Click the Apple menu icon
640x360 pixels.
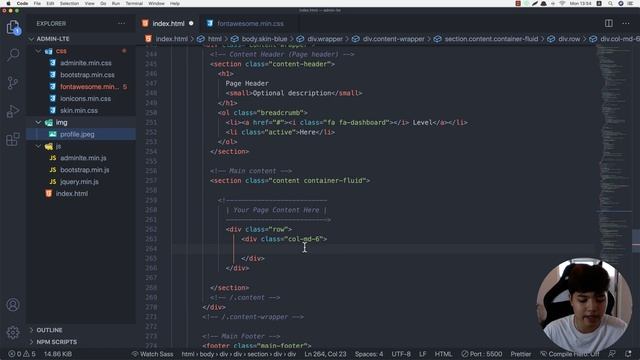[x=8, y=3]
